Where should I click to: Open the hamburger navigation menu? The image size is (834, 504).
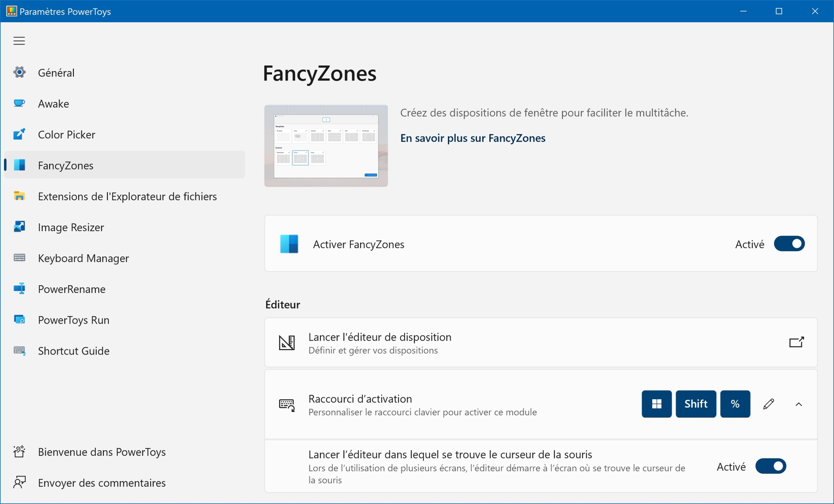pyautogui.click(x=19, y=41)
